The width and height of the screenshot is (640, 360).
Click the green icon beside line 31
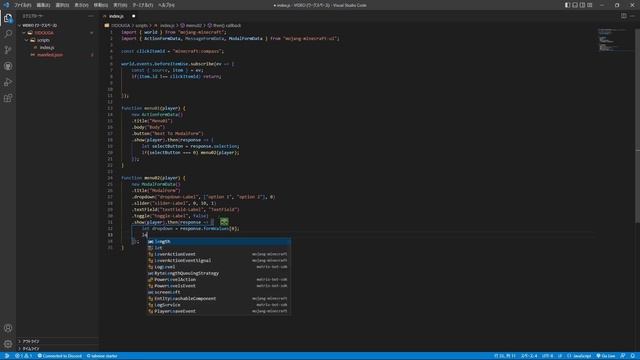point(224,222)
